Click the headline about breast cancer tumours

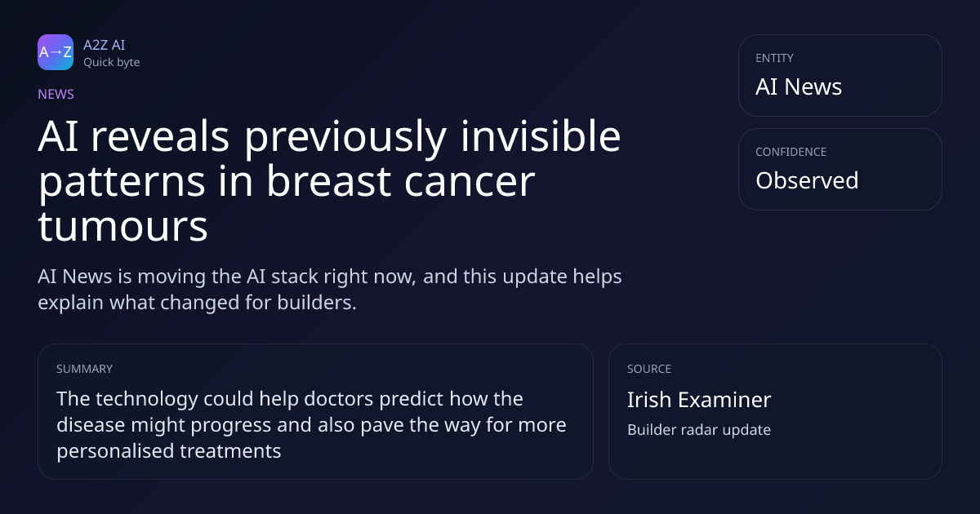(x=329, y=183)
